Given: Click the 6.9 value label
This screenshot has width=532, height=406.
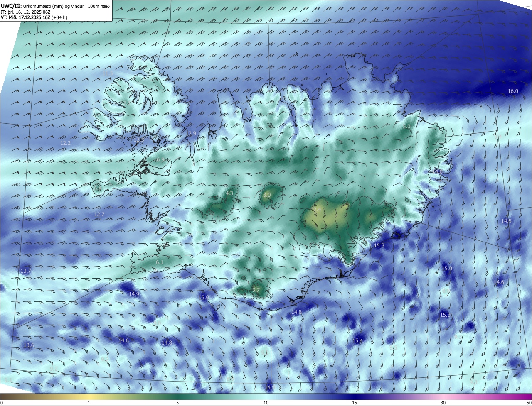Looking at the screenshot, I should (x=160, y=160).
